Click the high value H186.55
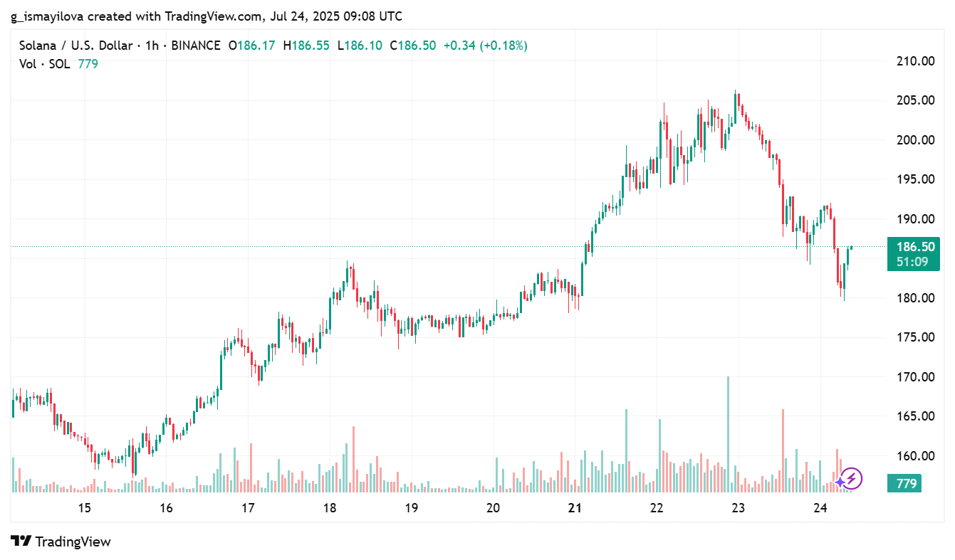The height and width of the screenshot is (560, 955). point(306,46)
